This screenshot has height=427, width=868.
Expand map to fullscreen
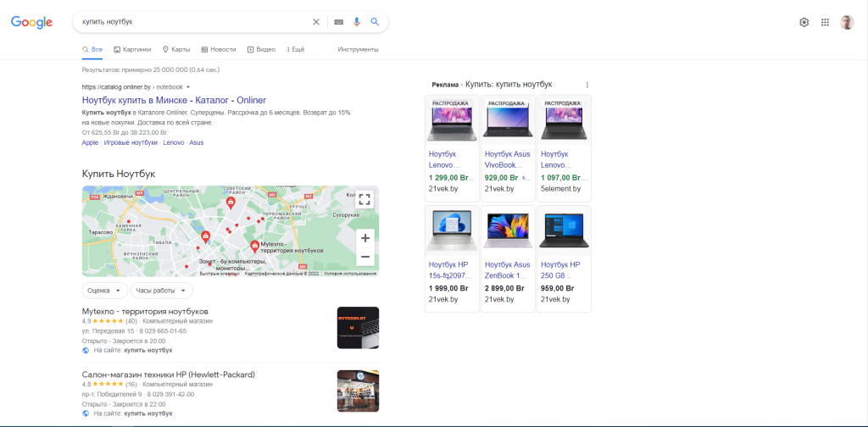click(364, 200)
